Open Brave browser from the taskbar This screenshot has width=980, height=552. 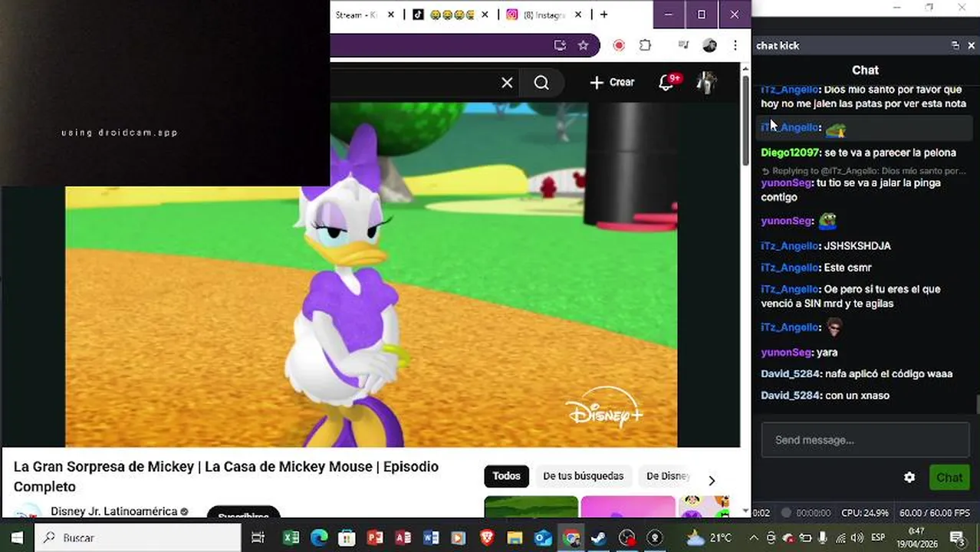point(487,537)
